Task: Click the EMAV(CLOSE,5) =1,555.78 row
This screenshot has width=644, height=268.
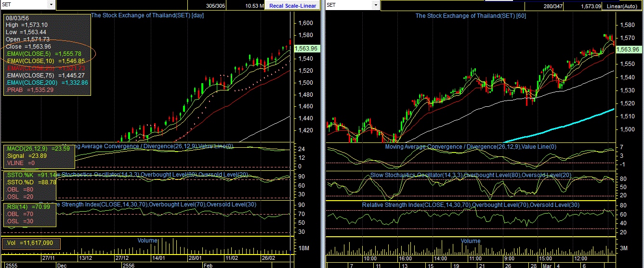Action: click(x=43, y=54)
